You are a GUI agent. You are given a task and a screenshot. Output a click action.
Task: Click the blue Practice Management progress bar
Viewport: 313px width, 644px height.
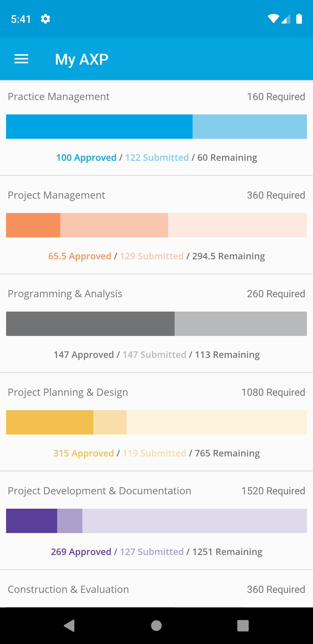(x=156, y=126)
